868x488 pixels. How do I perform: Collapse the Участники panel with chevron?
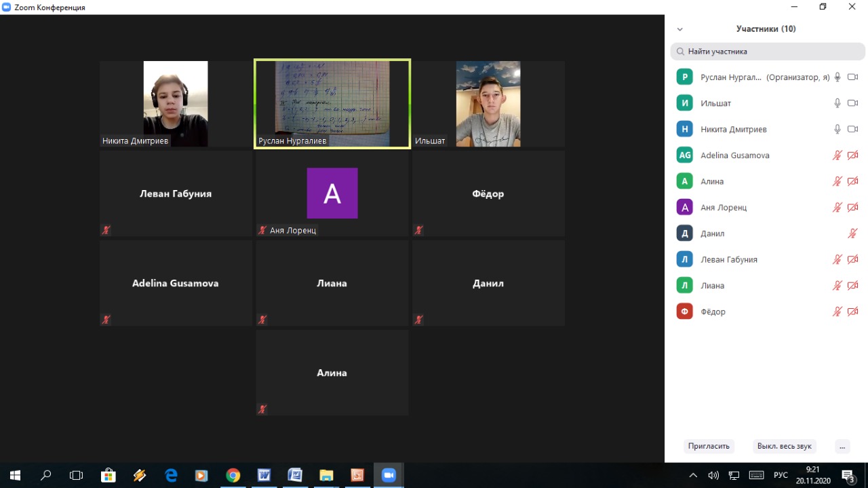point(680,29)
